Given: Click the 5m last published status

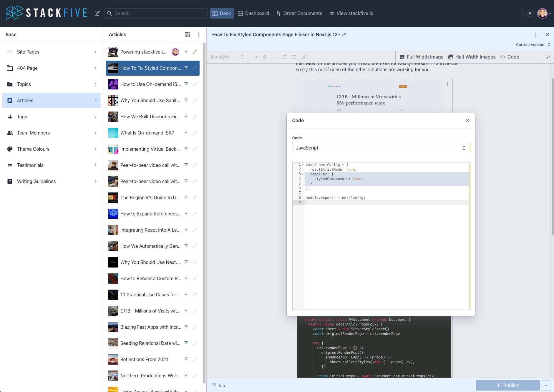Looking at the screenshot, I should pos(218,385).
